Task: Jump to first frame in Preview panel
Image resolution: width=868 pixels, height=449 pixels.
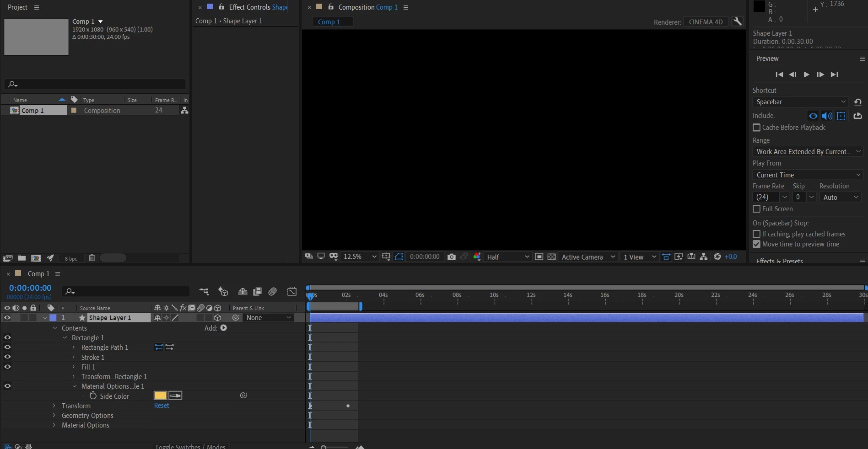Action: 779,75
